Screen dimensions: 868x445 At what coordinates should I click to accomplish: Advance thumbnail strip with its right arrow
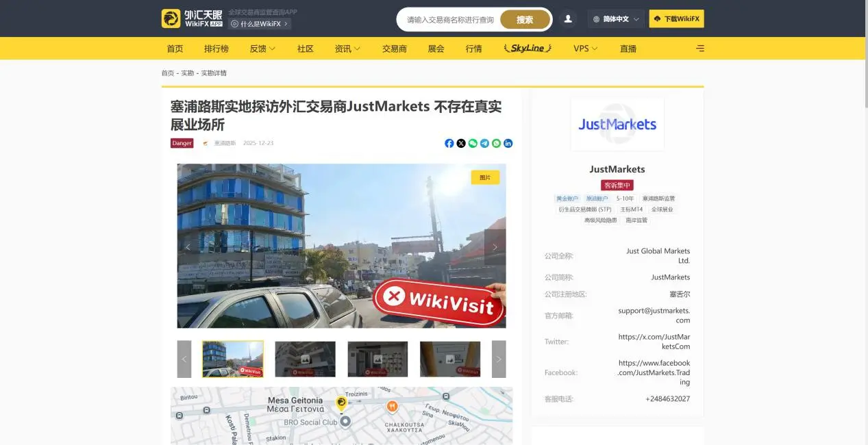pos(499,359)
